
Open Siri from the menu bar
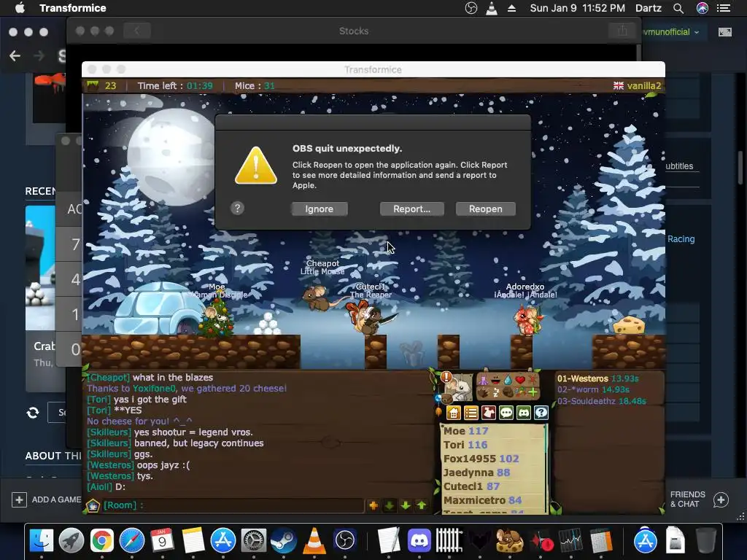pyautogui.click(x=703, y=8)
